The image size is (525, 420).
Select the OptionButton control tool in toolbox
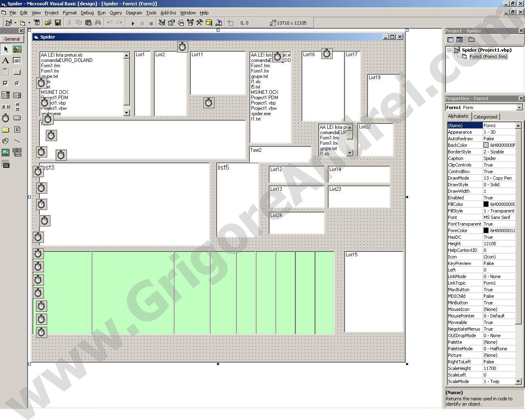pos(17,83)
